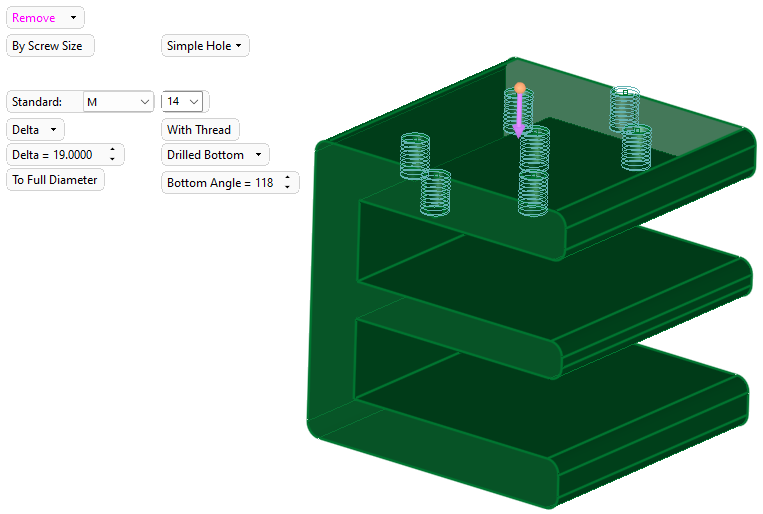
Task: Open the screw size 14 combo box
Action: 184,102
